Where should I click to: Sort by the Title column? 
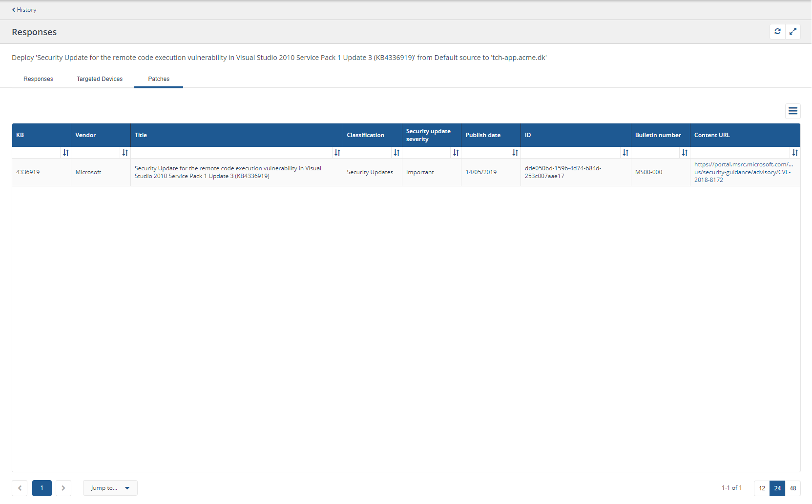point(337,153)
